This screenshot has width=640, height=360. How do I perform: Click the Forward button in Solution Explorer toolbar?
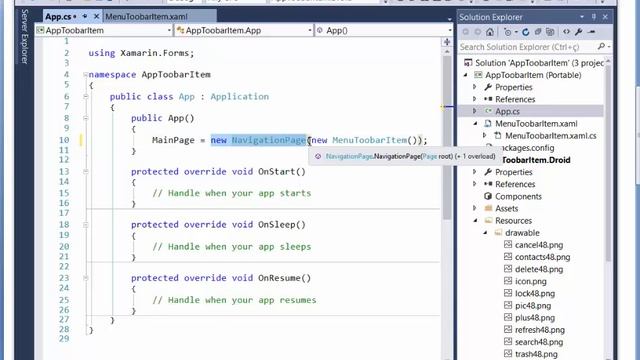[478, 32]
